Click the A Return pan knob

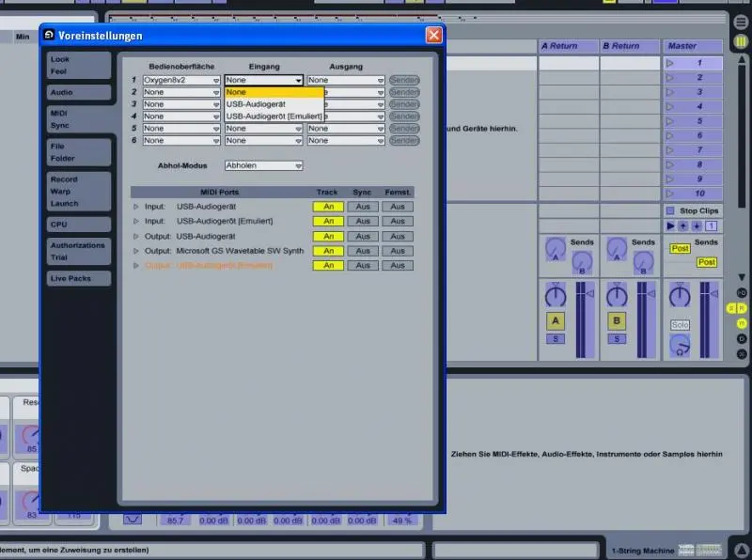(556, 296)
